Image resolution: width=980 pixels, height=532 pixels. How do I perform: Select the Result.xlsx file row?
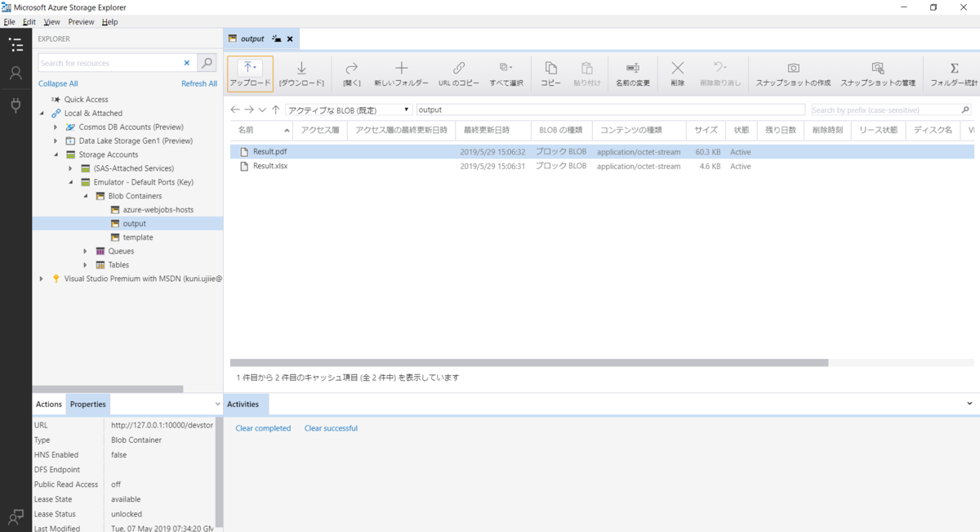602,166
